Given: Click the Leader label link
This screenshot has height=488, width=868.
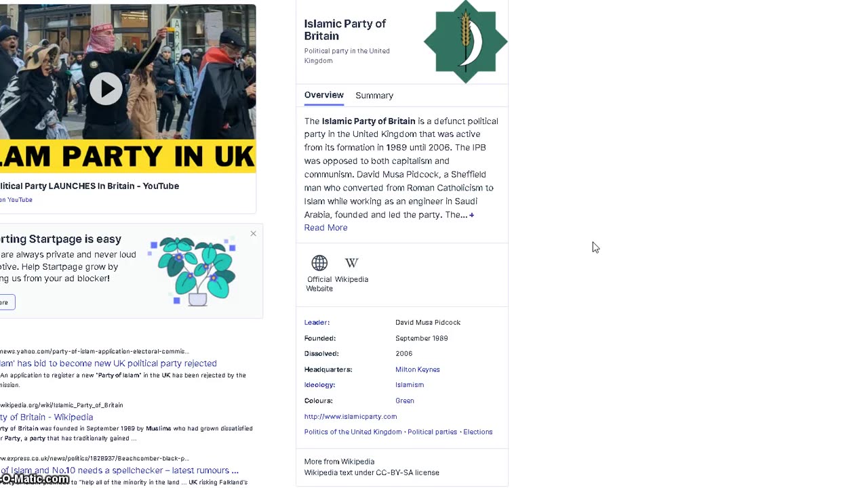Looking at the screenshot, I should tap(317, 323).
